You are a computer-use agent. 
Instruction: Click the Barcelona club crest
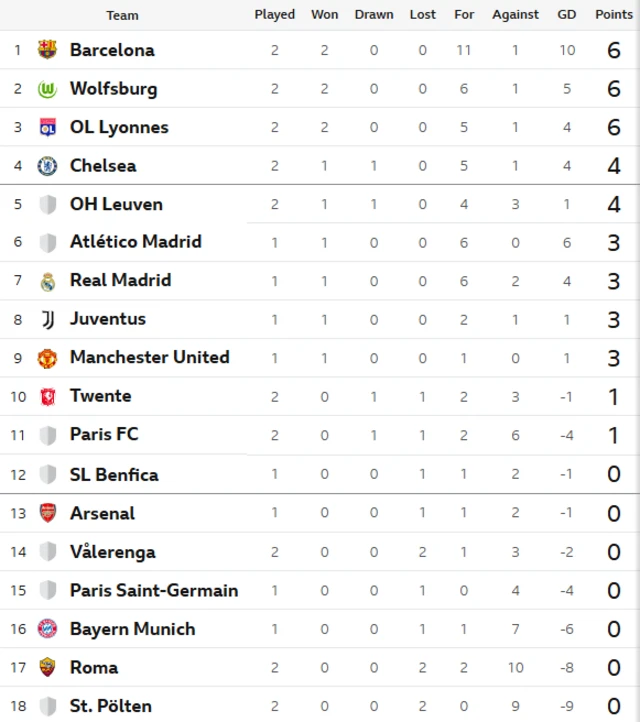(47, 50)
